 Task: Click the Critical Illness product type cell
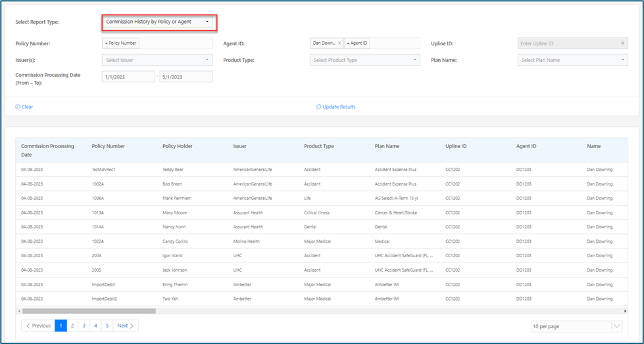click(316, 212)
